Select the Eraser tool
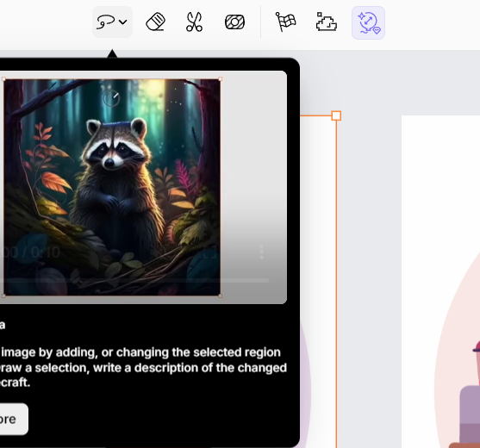 [x=156, y=22]
